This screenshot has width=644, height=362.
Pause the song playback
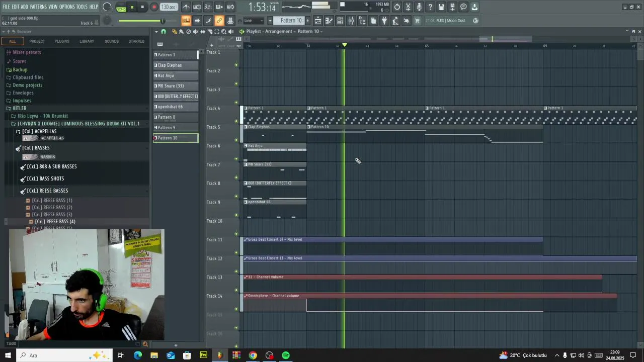click(x=132, y=7)
